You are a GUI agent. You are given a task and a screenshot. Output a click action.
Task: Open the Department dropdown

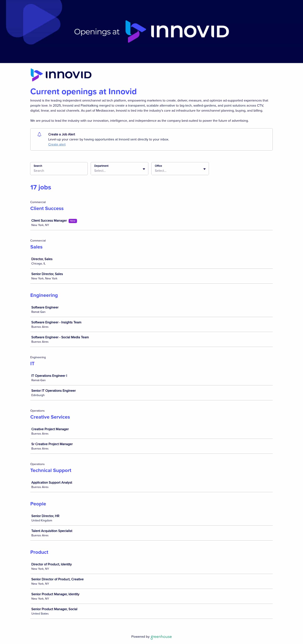click(x=119, y=168)
